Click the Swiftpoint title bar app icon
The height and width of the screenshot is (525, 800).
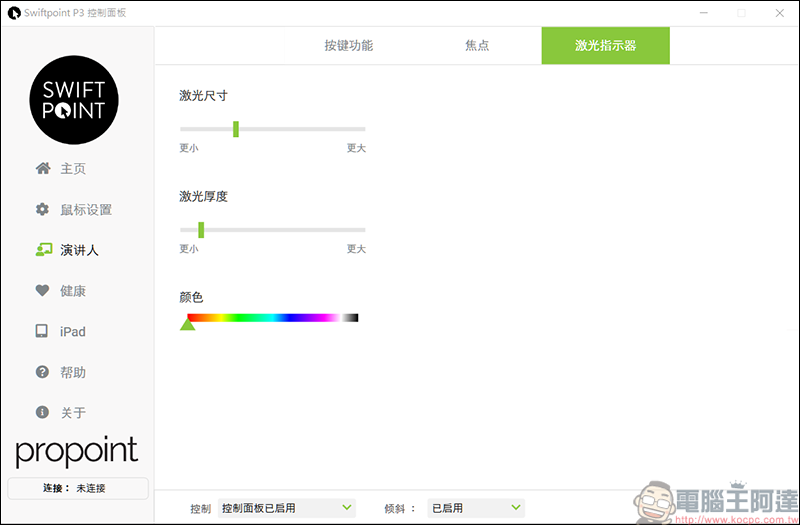[14, 13]
